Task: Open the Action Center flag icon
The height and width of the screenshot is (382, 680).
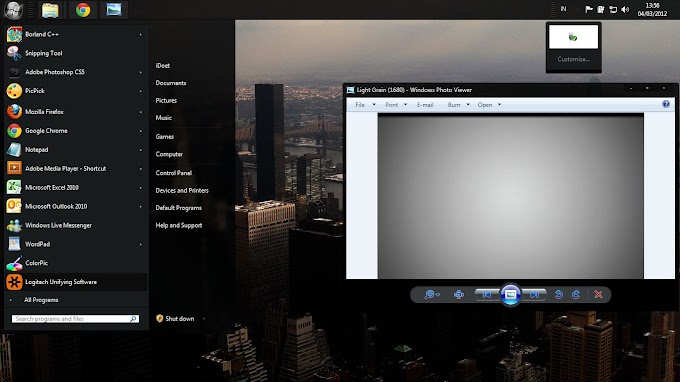Action: tap(588, 9)
